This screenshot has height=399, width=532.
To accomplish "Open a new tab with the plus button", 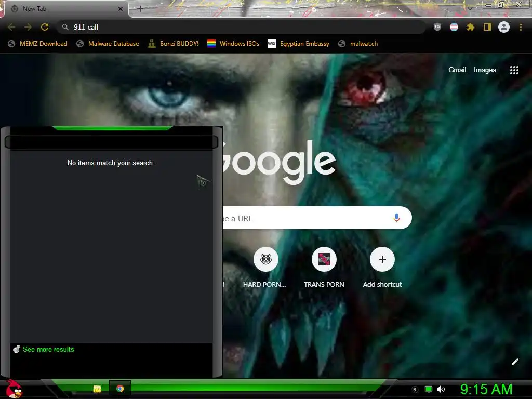I will tap(140, 9).
